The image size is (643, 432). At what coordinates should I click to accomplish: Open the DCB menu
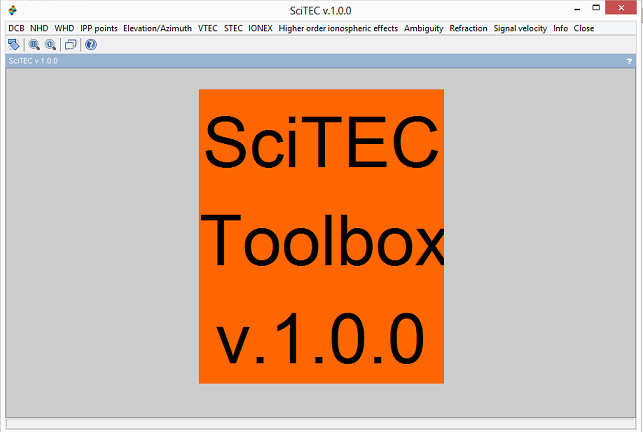(x=16, y=28)
